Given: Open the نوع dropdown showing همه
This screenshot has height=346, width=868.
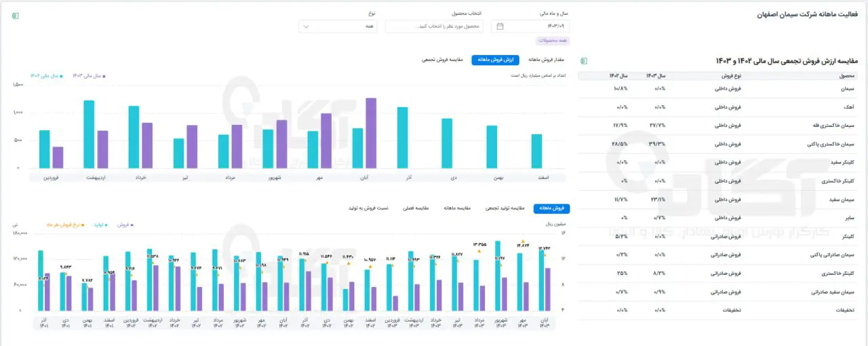Looking at the screenshot, I should (x=338, y=26).
